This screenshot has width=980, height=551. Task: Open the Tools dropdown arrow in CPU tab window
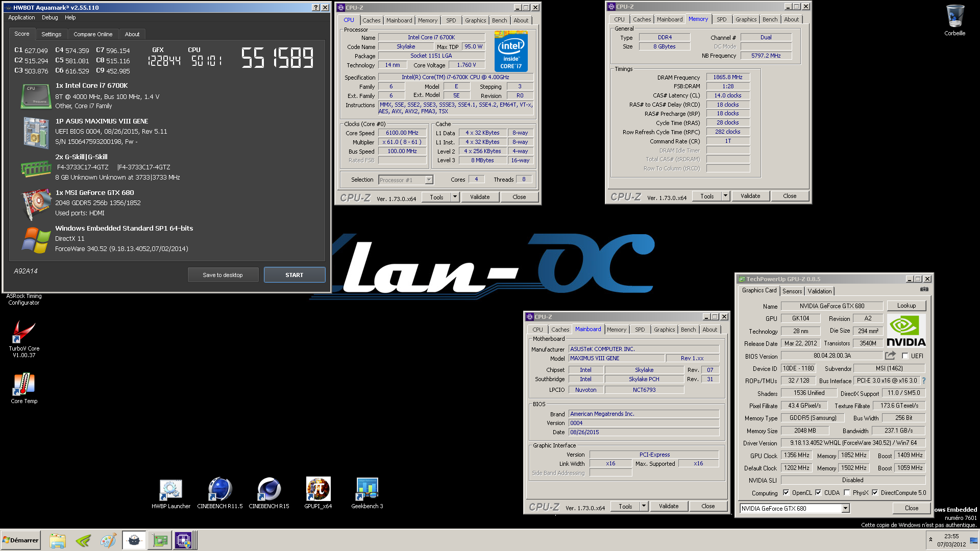455,197
